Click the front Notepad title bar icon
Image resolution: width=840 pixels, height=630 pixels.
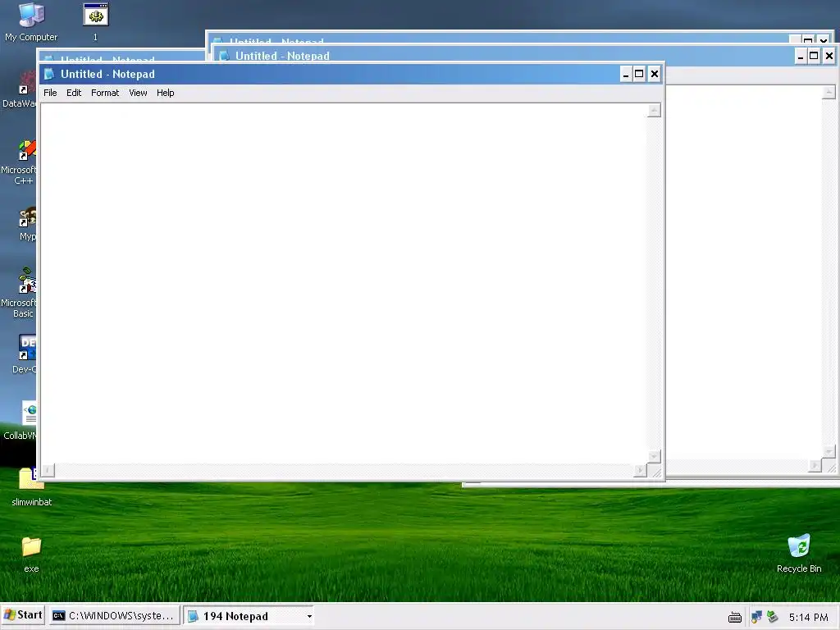coord(49,74)
